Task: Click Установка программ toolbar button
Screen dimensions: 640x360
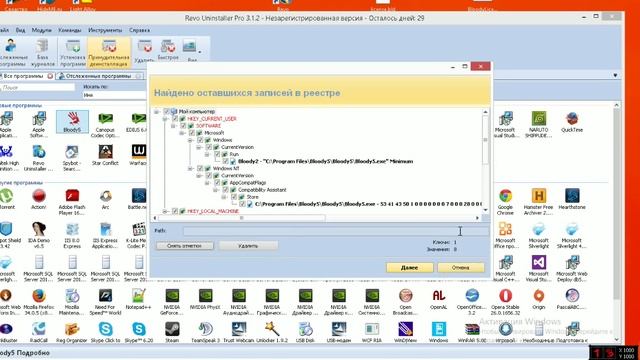Action: point(73,53)
